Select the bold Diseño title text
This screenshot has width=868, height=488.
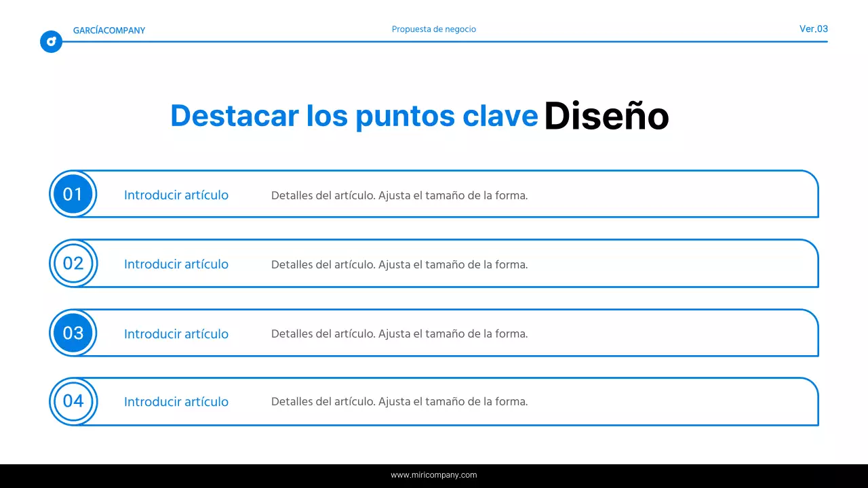[x=606, y=116]
